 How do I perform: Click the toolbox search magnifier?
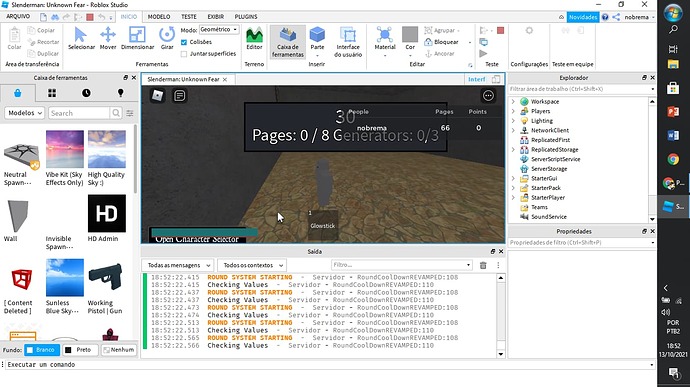click(x=116, y=113)
